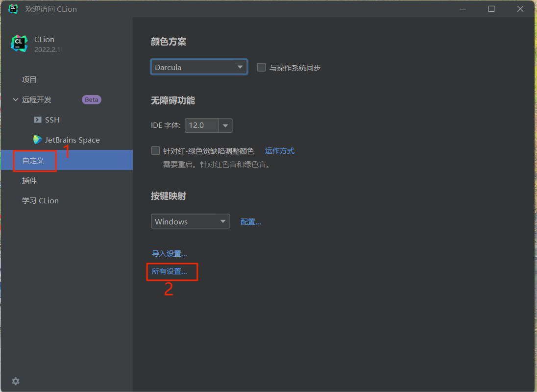This screenshot has height=392, width=537.
Task: Open the IDE font size dropdown arrow
Action: (x=225, y=125)
